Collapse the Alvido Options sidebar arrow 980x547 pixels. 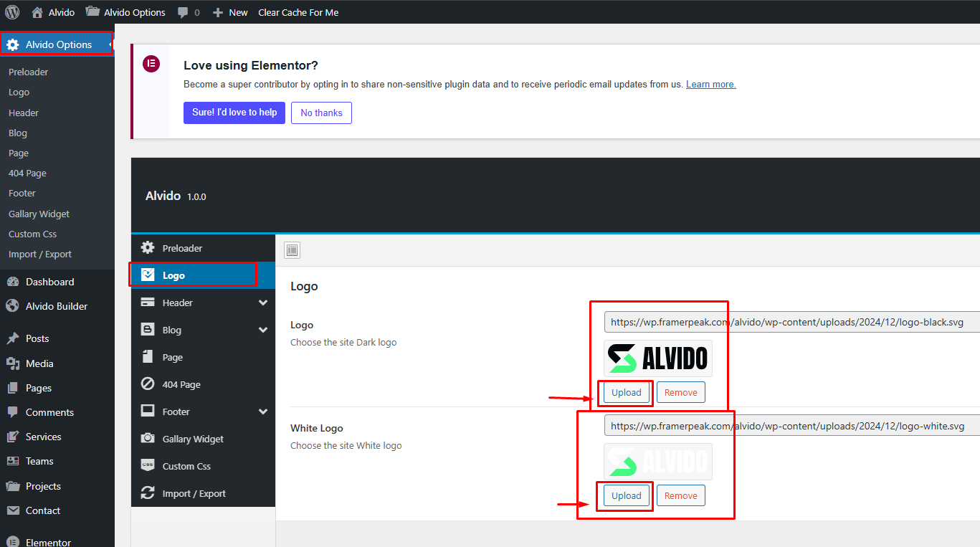coord(110,44)
